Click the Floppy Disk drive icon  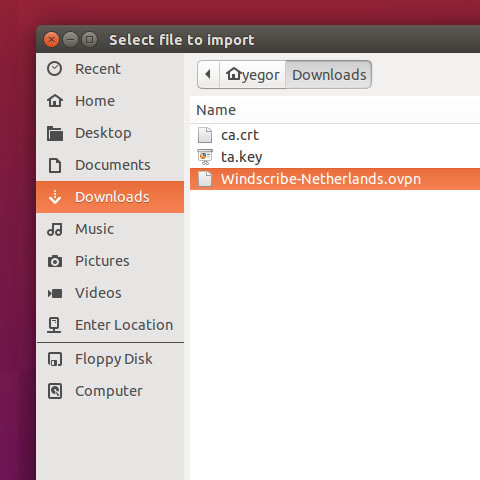(55, 359)
